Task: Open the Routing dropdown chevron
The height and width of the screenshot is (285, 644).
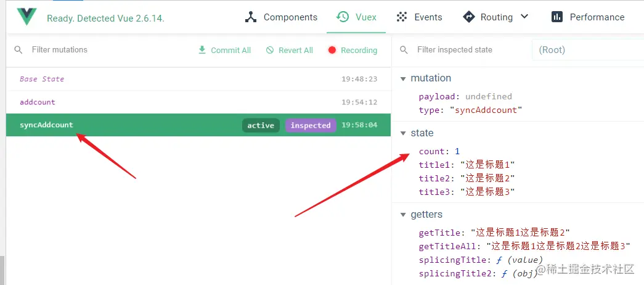Action: tap(524, 17)
